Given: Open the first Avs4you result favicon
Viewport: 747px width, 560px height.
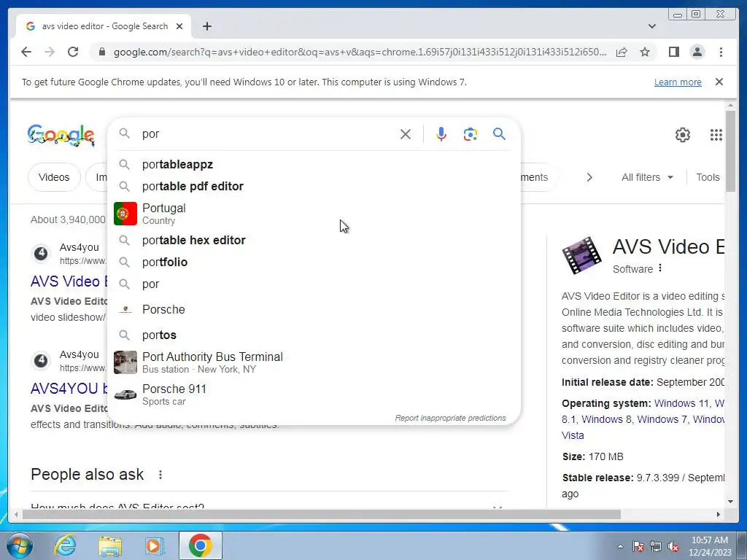Looking at the screenshot, I should coord(41,253).
